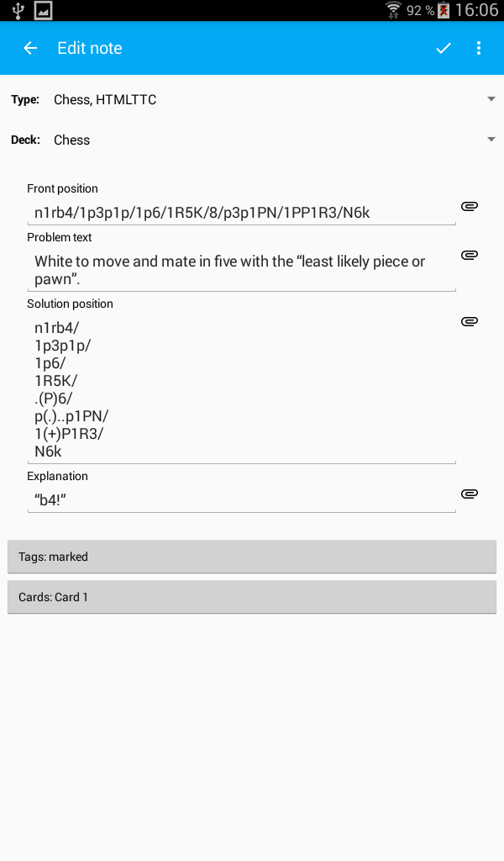
Task: Attach media to the Solution position field
Action: [x=470, y=320]
